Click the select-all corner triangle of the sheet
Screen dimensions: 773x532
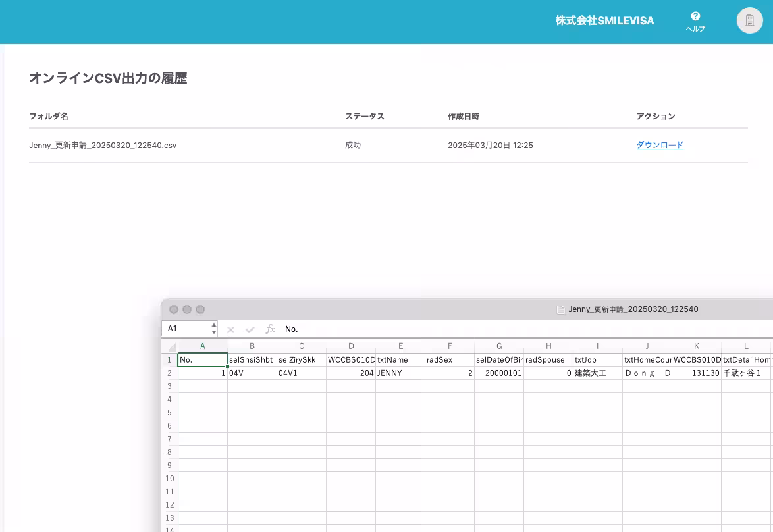click(x=171, y=346)
